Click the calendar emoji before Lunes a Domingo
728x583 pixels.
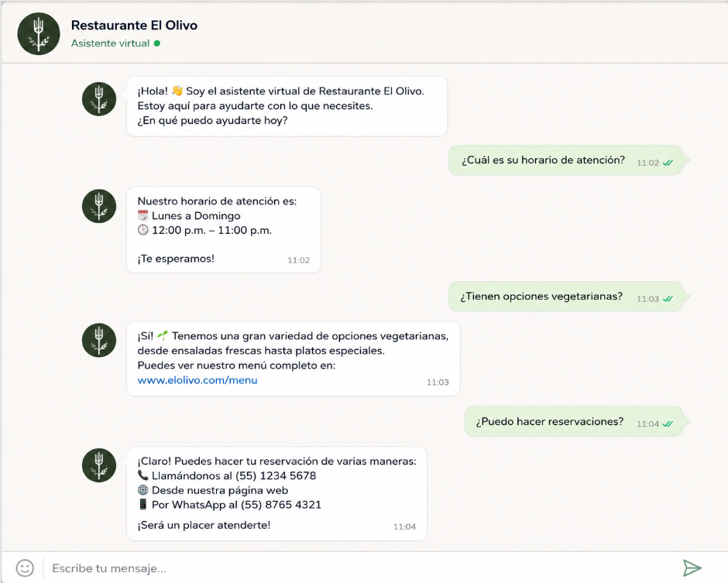(143, 215)
